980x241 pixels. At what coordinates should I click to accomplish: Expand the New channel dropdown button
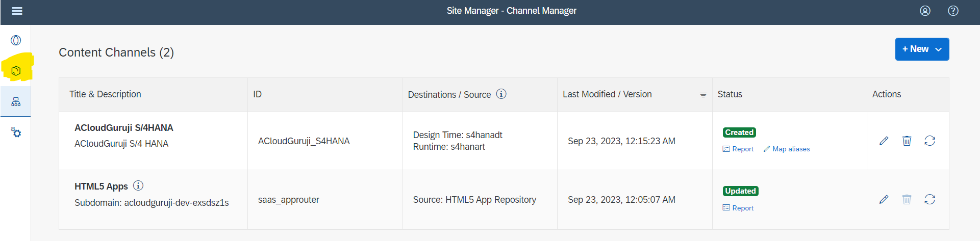tap(922, 49)
